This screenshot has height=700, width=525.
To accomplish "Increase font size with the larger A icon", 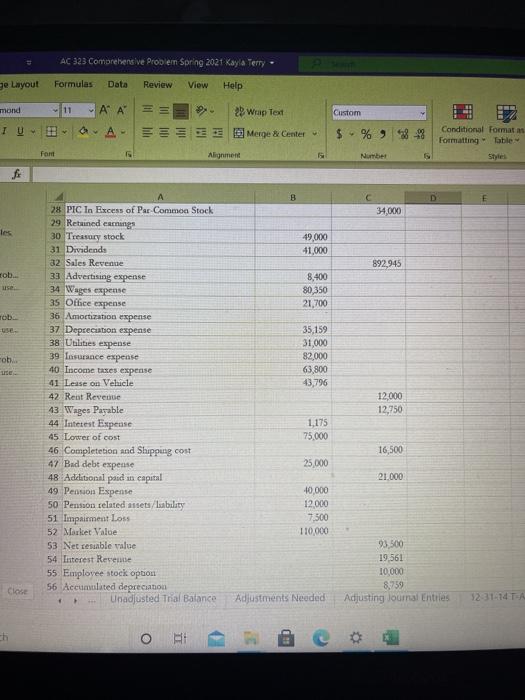I will pos(104,110).
